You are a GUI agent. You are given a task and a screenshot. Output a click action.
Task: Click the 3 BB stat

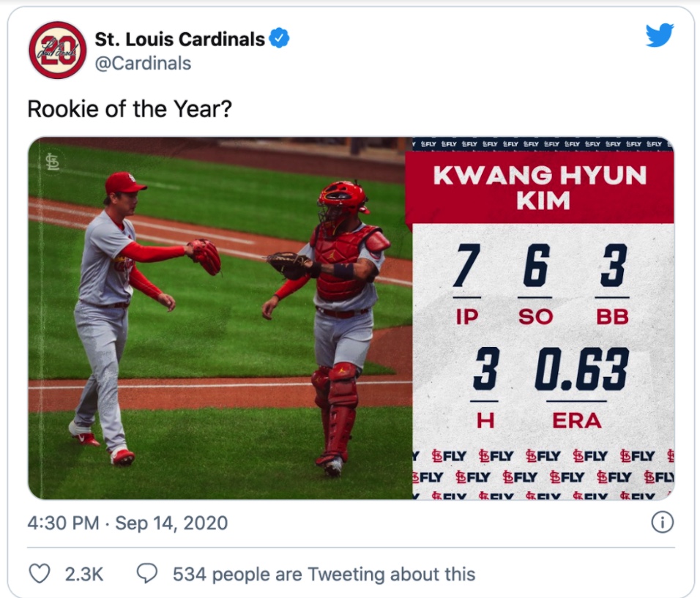pyautogui.click(x=612, y=269)
